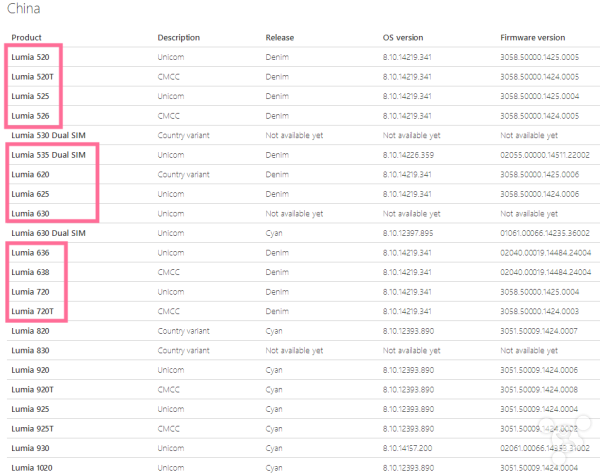Select the Lumia 636 product name
This screenshot has width=600, height=475.
pyautogui.click(x=30, y=253)
